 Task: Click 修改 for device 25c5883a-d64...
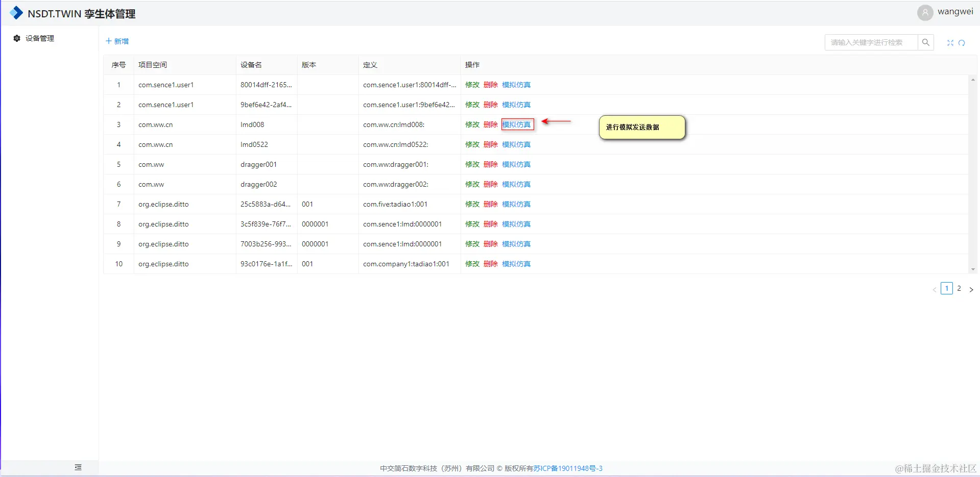(x=472, y=204)
